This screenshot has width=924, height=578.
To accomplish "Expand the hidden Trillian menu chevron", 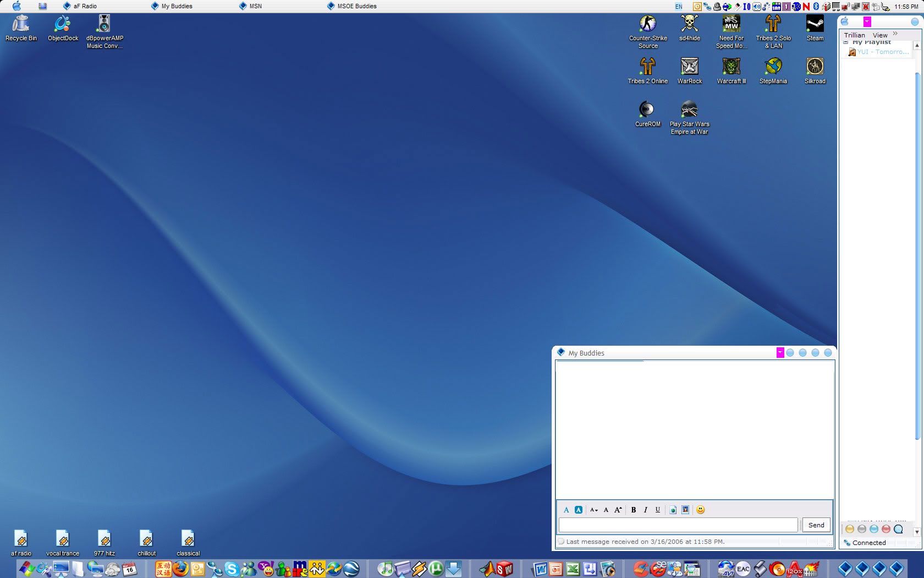I will [895, 34].
